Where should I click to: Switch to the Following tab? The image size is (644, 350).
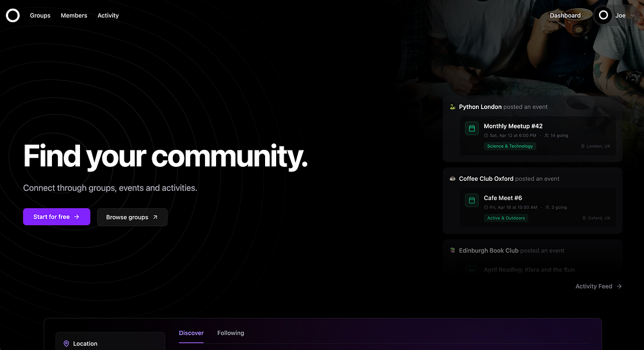pos(231,332)
